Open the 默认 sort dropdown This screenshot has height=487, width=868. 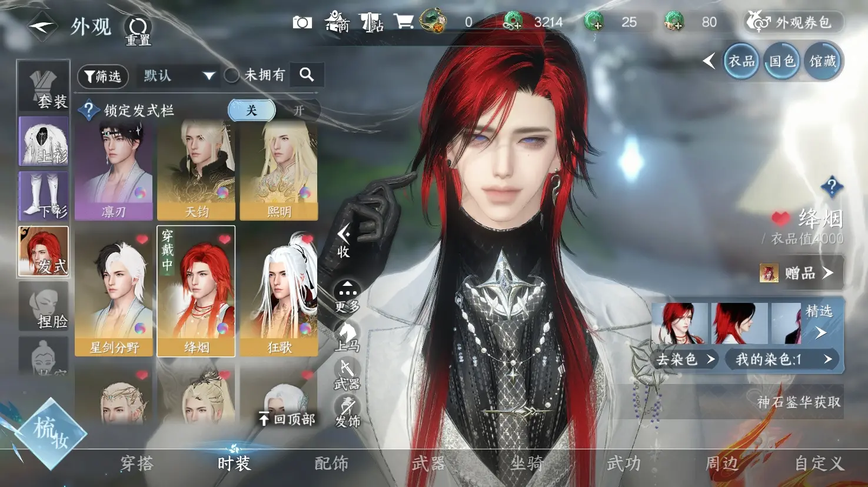click(x=178, y=76)
